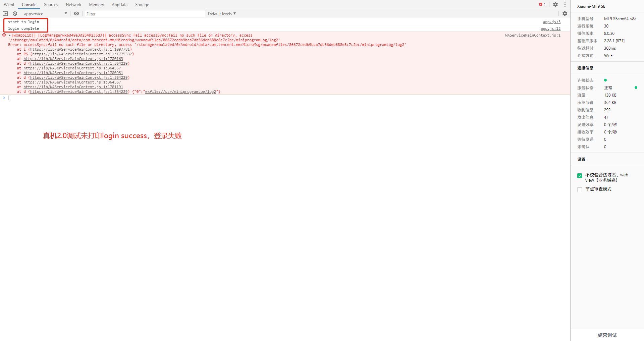Open WAServiceMainContext.js:1 source link on the right
644x341 pixels.
[x=533, y=35]
